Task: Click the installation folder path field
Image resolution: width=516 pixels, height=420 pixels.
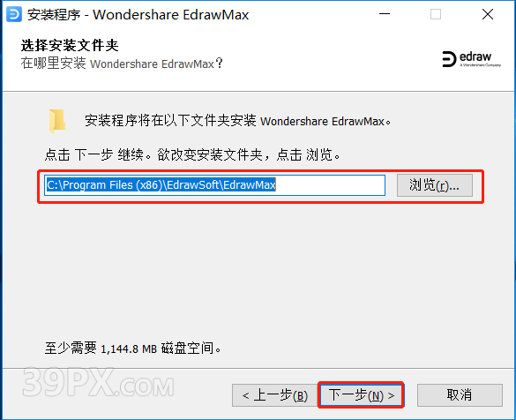Action: [215, 185]
